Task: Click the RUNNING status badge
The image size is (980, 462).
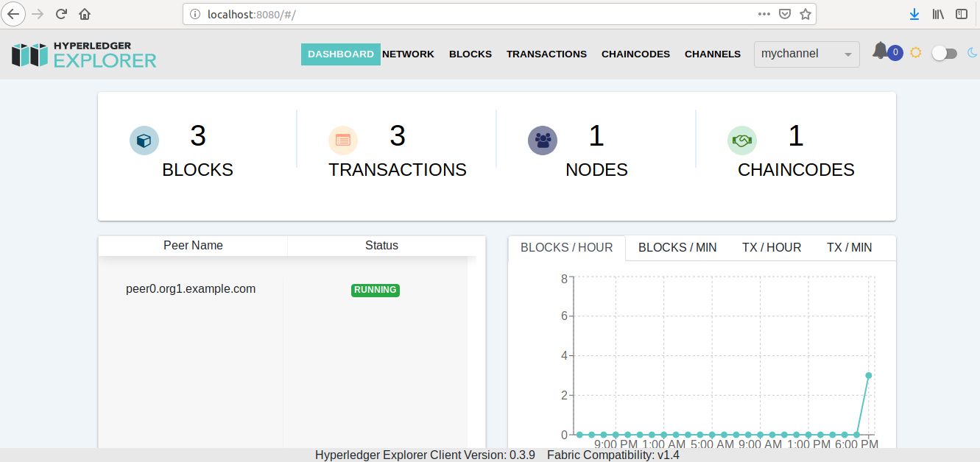Action: coord(376,290)
